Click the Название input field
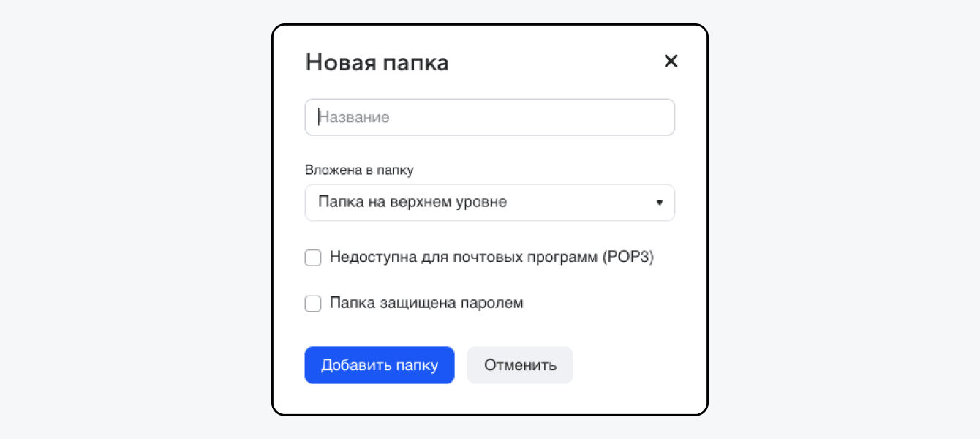This screenshot has height=439, width=980. [x=489, y=117]
